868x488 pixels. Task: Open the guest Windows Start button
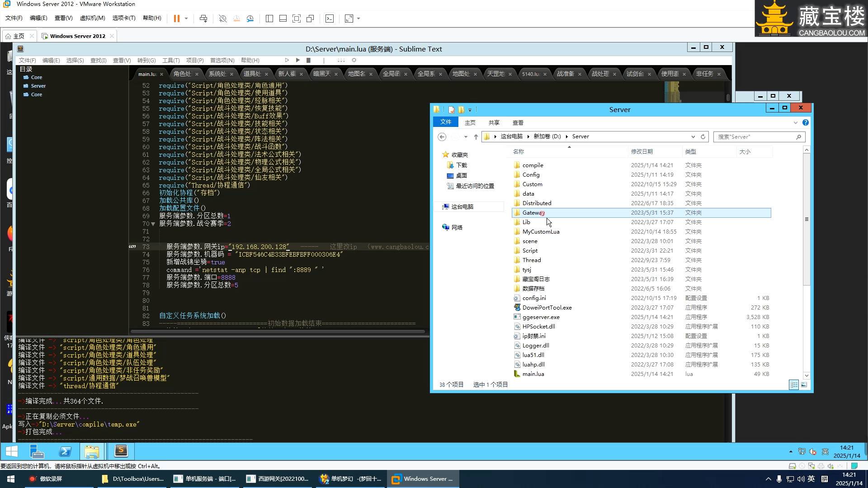tap(12, 451)
